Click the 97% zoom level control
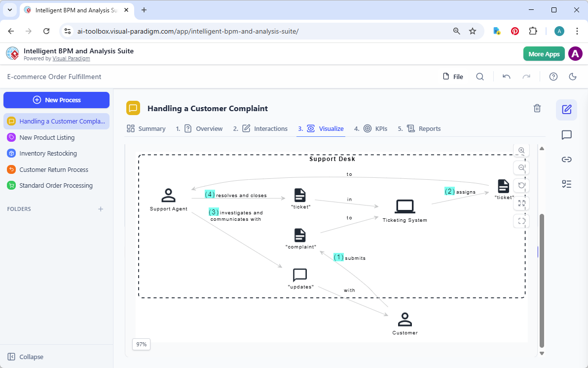Image resolution: width=588 pixels, height=368 pixels. (x=141, y=344)
